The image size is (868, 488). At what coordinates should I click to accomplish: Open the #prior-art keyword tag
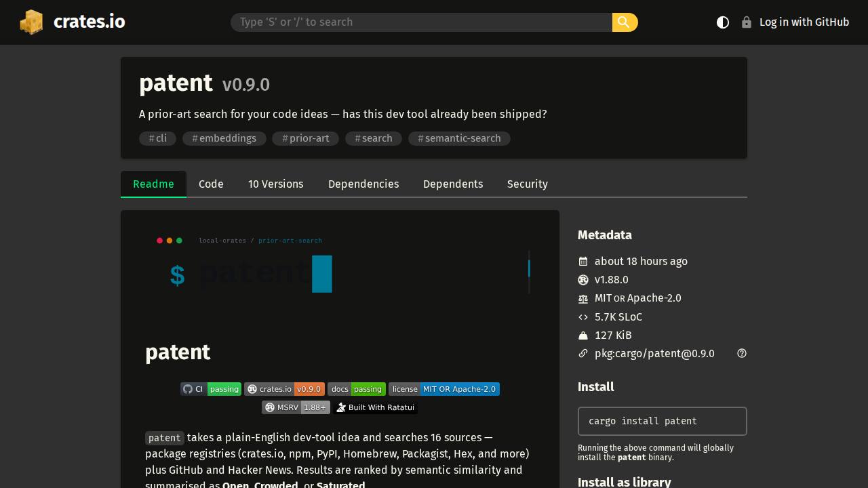(305, 138)
